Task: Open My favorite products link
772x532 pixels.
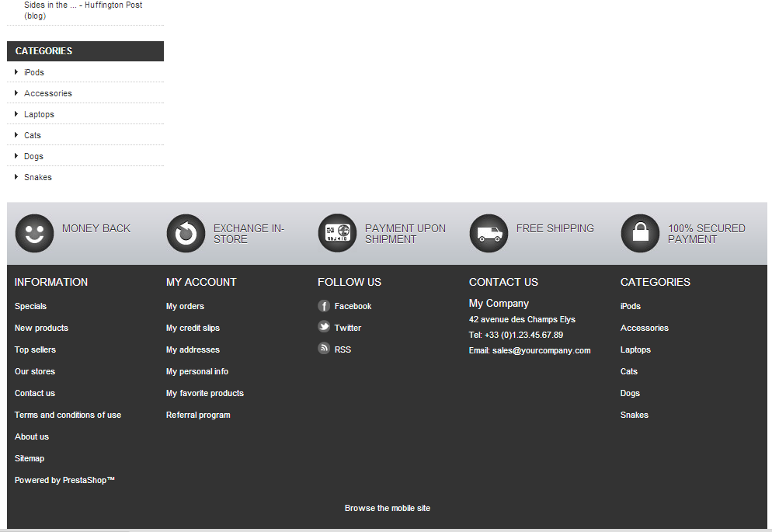Action: [205, 393]
